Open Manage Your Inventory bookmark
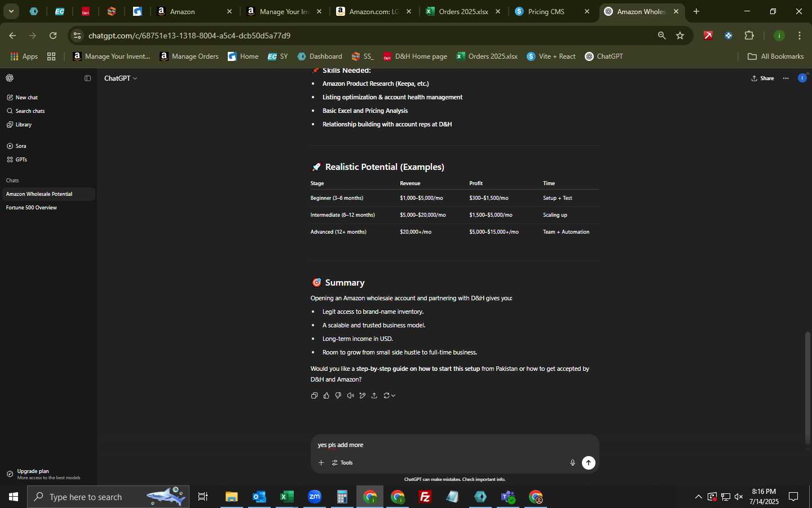 [x=112, y=56]
